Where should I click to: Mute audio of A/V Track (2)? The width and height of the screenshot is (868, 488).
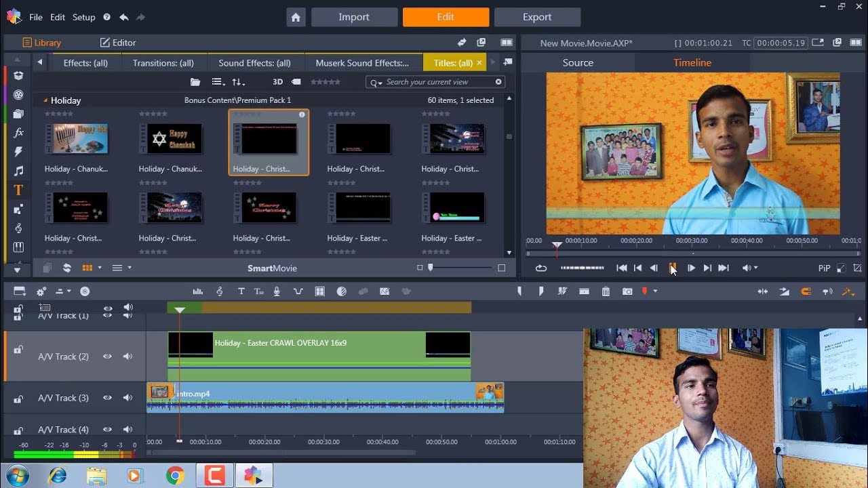pyautogui.click(x=127, y=357)
